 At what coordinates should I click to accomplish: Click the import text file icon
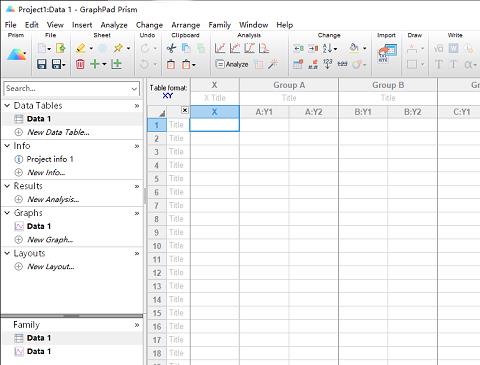(387, 53)
